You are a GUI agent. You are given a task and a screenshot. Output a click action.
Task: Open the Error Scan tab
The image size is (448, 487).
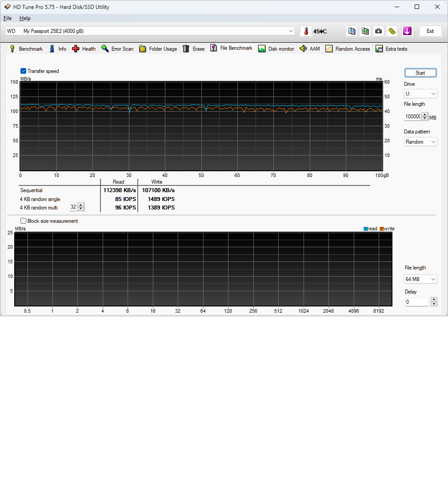(x=117, y=49)
